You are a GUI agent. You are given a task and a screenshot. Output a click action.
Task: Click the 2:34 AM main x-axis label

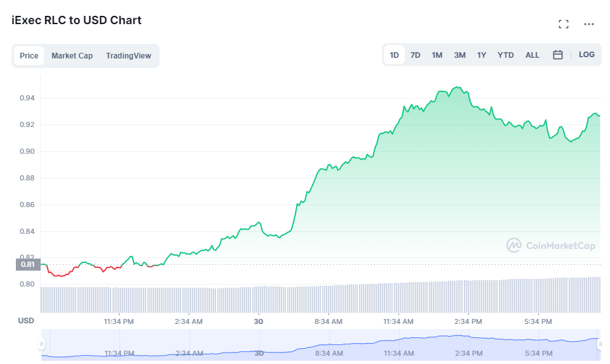tap(189, 321)
